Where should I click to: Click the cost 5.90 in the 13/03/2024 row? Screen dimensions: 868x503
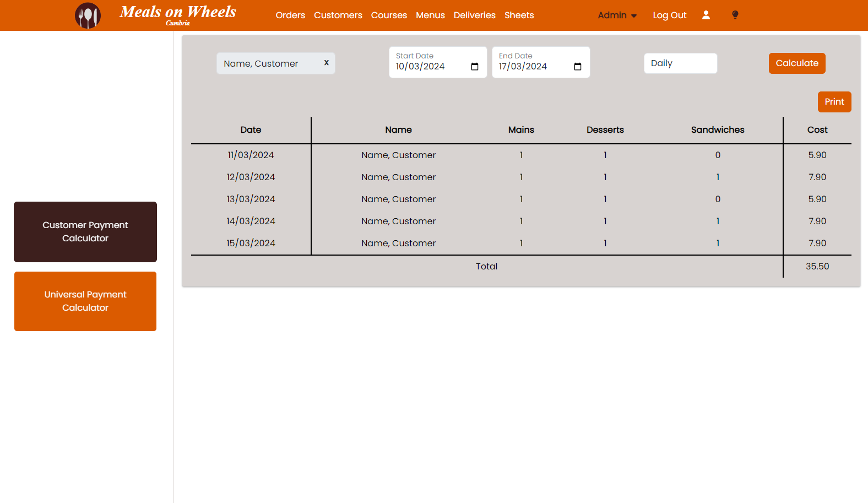coord(817,199)
